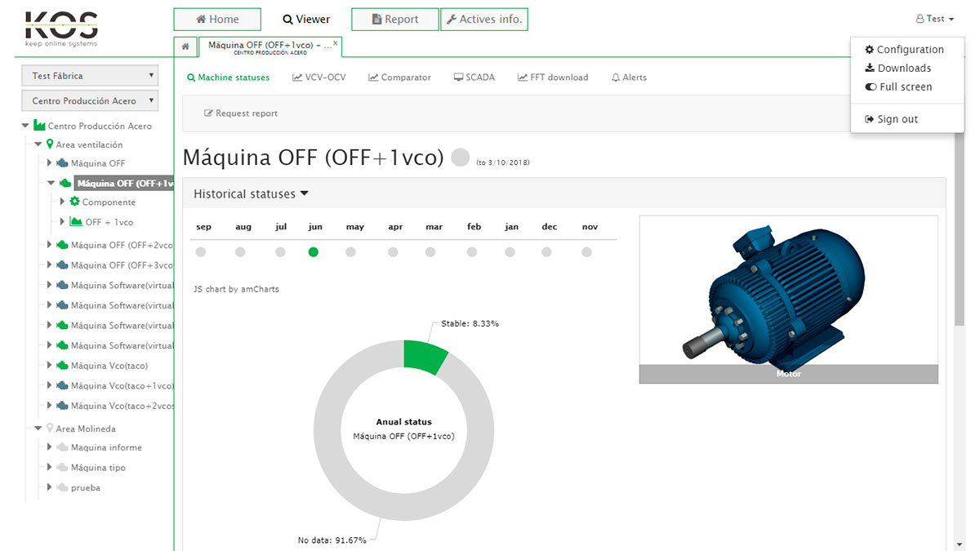980x551 pixels.
Task: Toggle Full screen mode
Action: tap(898, 87)
